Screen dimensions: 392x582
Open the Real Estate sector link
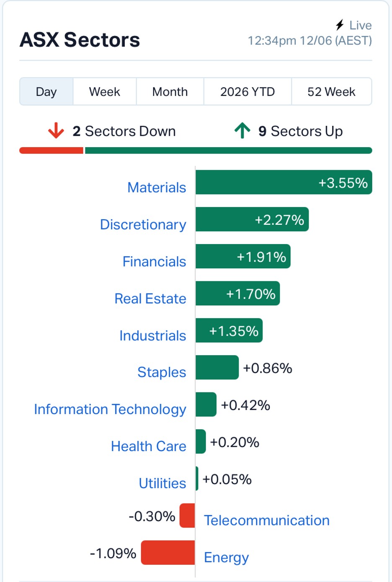click(x=150, y=299)
